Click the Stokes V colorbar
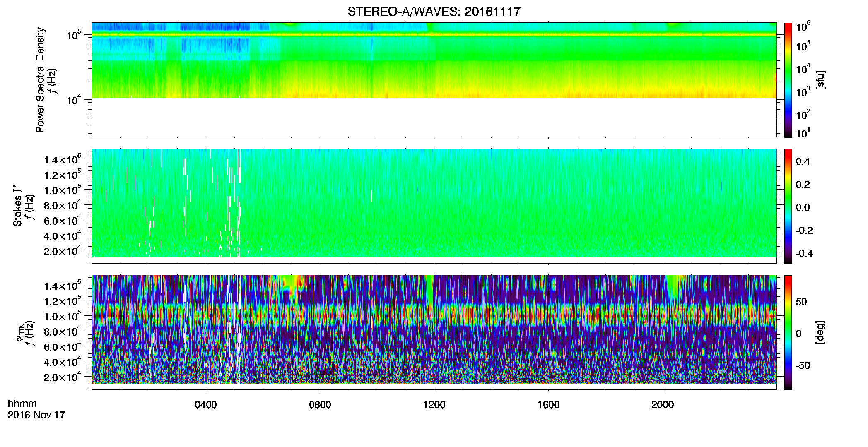The image size is (868, 447). tap(788, 206)
